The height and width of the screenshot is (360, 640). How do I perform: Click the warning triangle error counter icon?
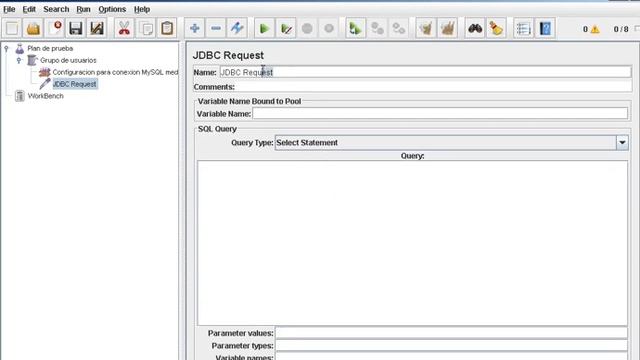coord(595,29)
